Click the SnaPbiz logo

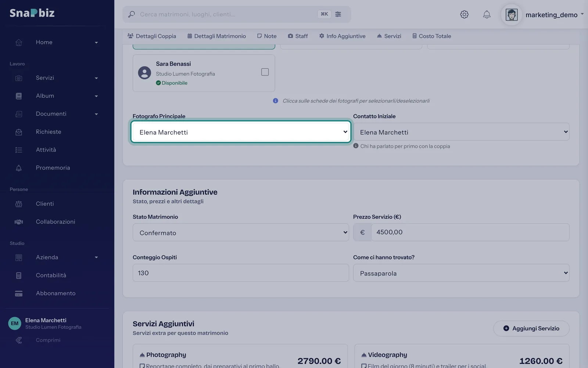[x=32, y=13]
